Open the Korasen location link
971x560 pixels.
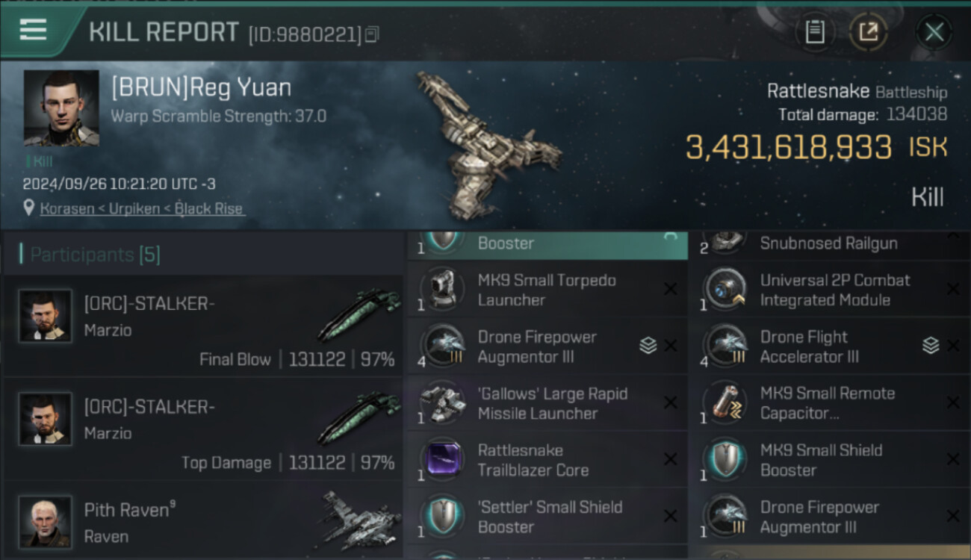click(62, 209)
